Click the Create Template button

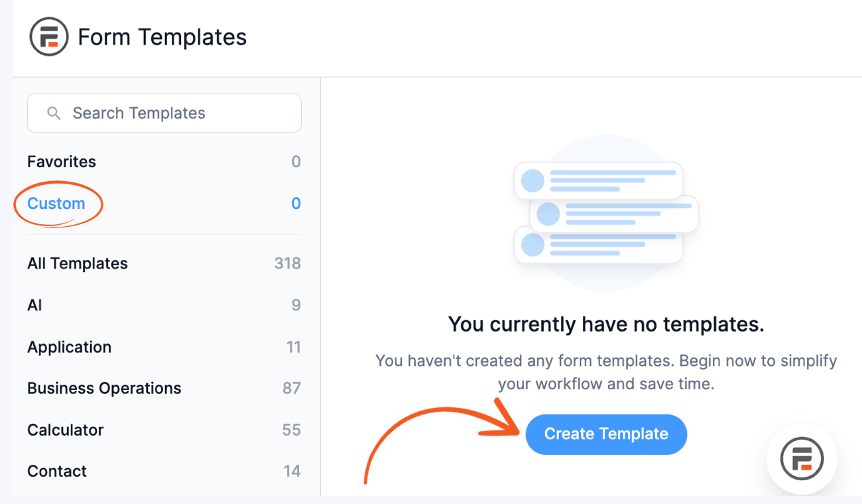click(x=605, y=434)
